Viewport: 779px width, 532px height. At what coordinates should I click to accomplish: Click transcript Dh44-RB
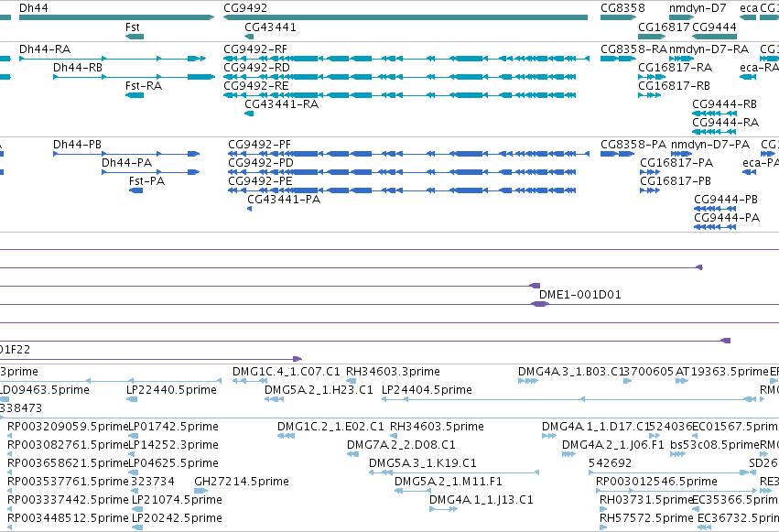(135, 77)
